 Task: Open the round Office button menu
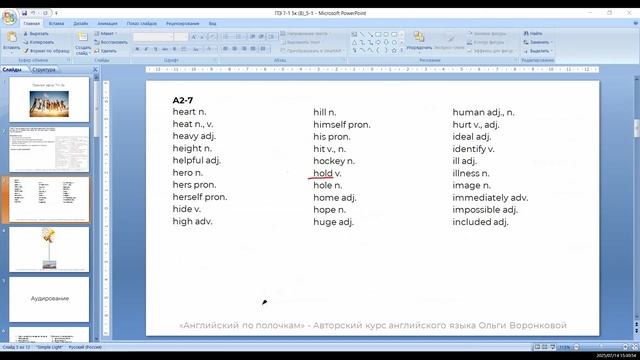(9, 17)
